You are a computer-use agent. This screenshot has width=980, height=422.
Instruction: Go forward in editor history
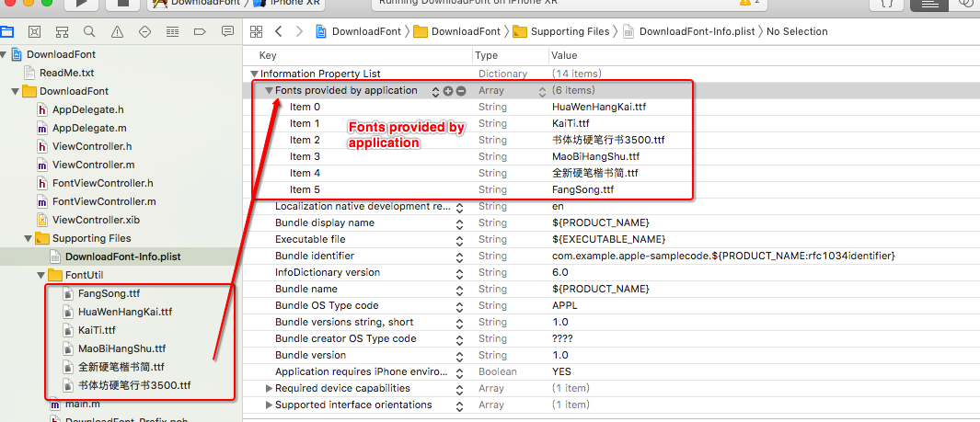pos(299,31)
